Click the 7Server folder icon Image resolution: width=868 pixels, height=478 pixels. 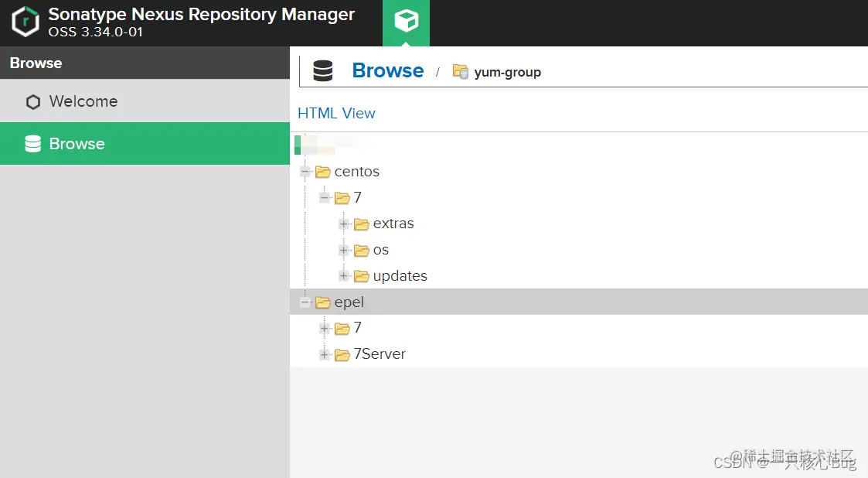click(x=342, y=354)
